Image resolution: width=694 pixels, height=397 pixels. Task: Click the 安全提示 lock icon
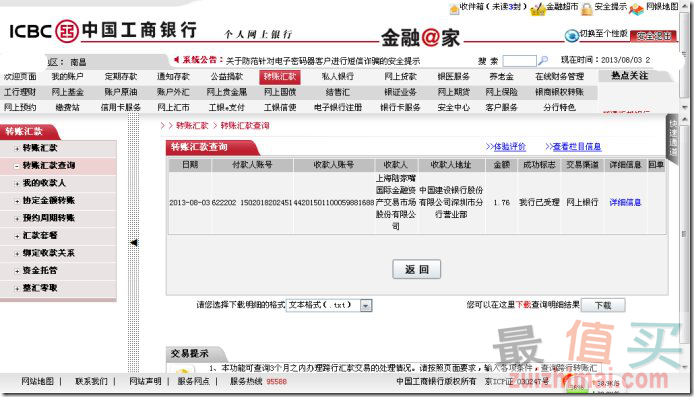tap(587, 8)
